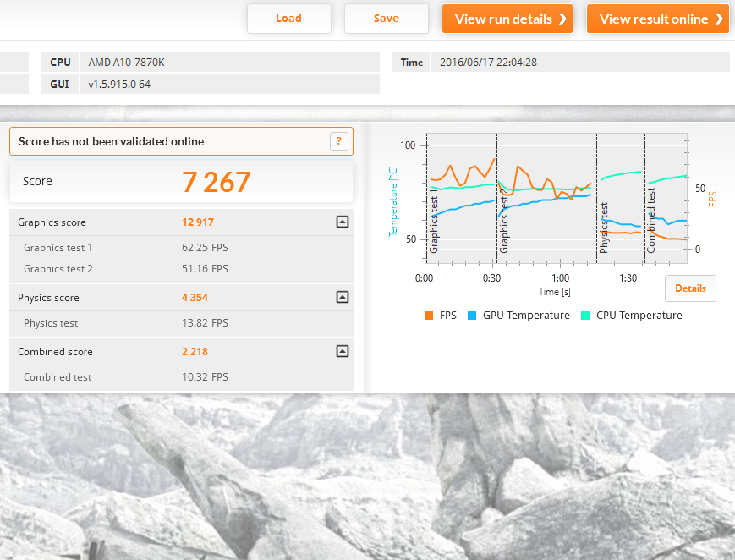
Task: Click the orange FPS legend swatch
Action: pos(429,316)
